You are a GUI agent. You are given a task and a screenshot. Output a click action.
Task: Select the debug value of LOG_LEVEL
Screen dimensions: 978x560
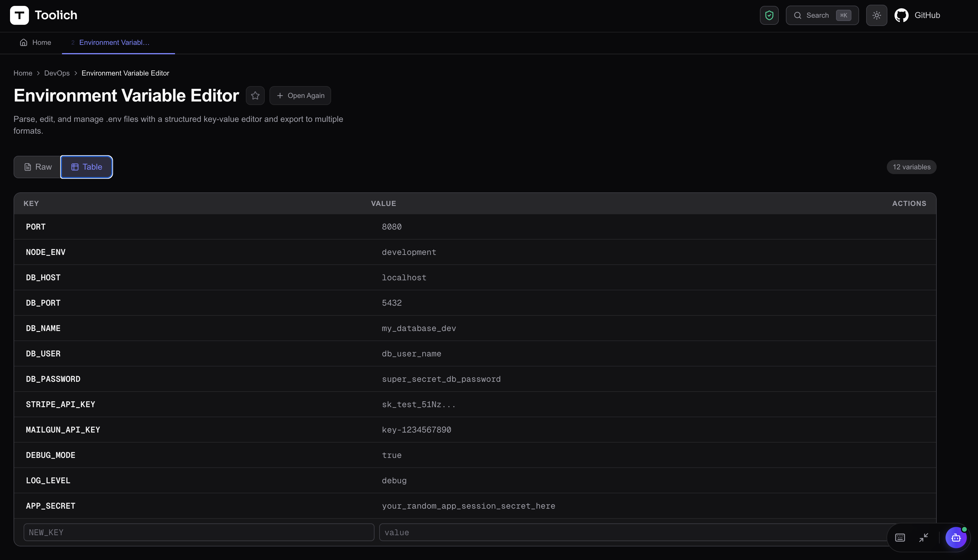(x=394, y=481)
